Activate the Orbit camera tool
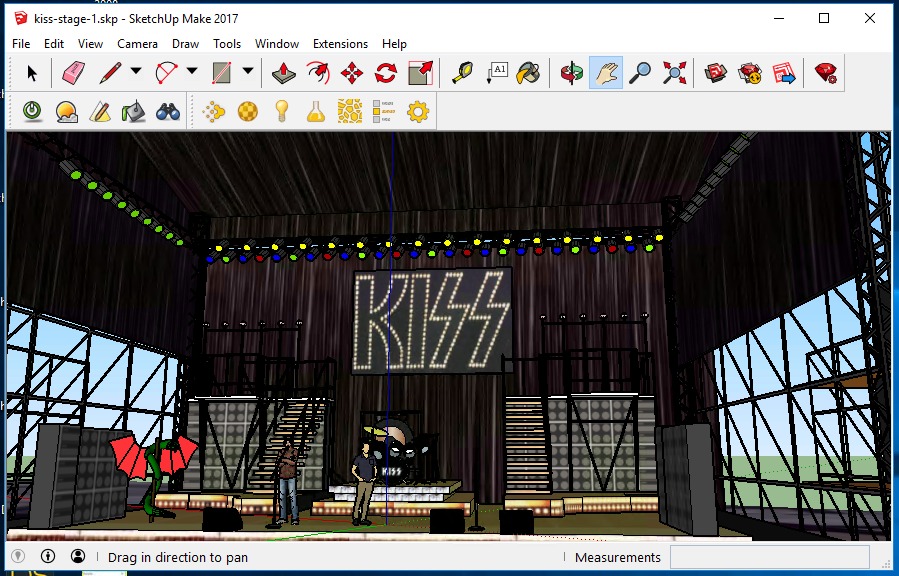The image size is (899, 576). [572, 73]
